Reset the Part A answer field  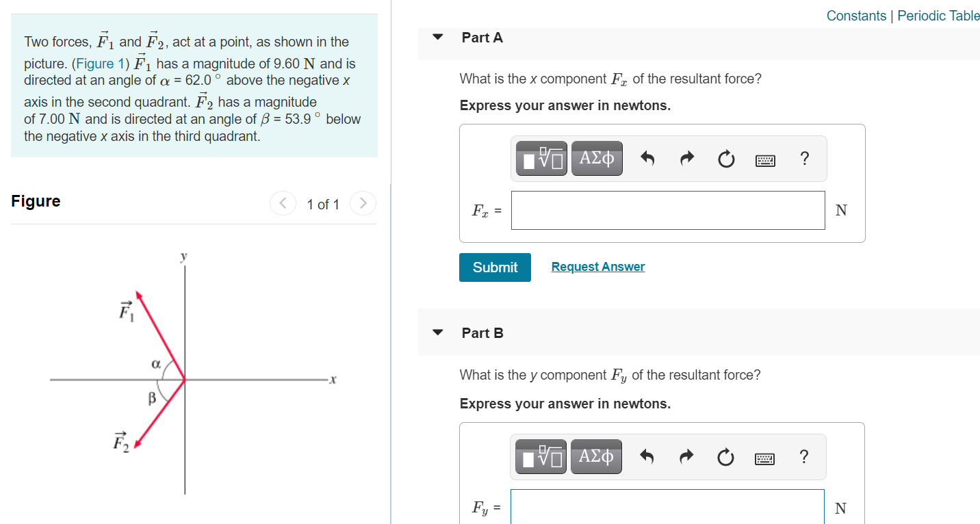tap(726, 158)
